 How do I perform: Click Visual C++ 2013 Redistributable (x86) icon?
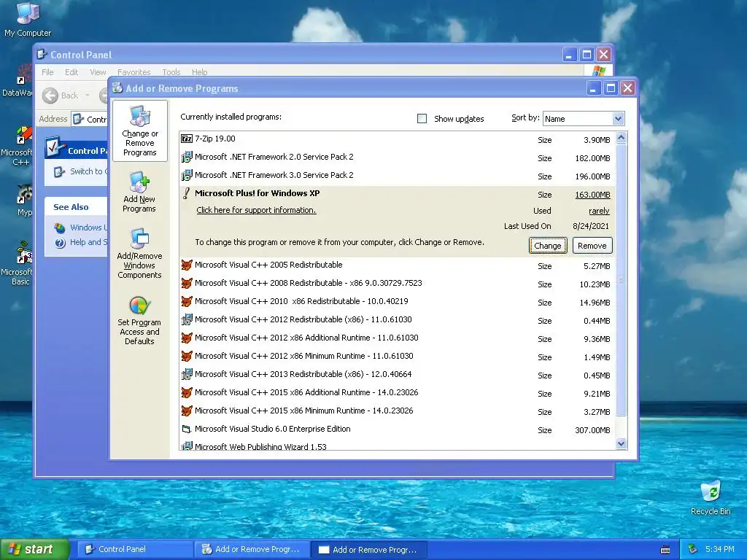coord(187,374)
